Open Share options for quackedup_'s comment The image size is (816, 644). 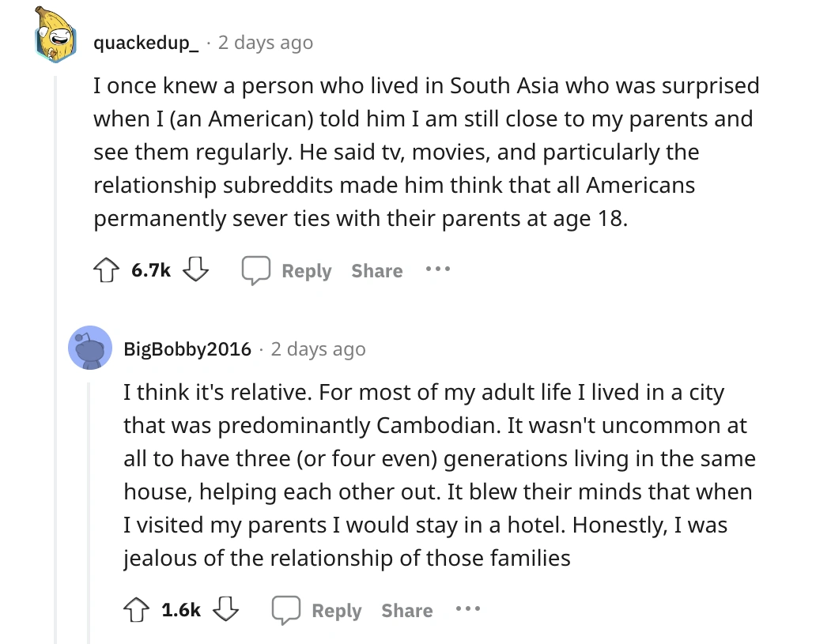click(377, 270)
